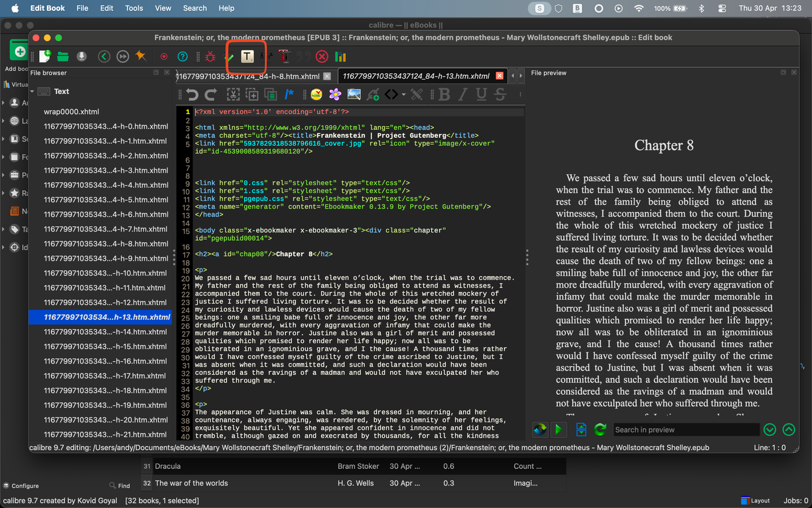Click Layout button in calibre main window
The image size is (812, 508).
pos(755,501)
